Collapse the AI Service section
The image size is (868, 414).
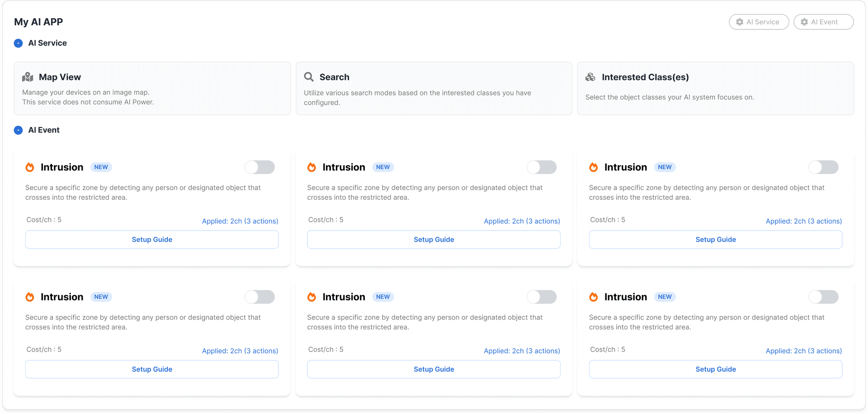pos(19,43)
